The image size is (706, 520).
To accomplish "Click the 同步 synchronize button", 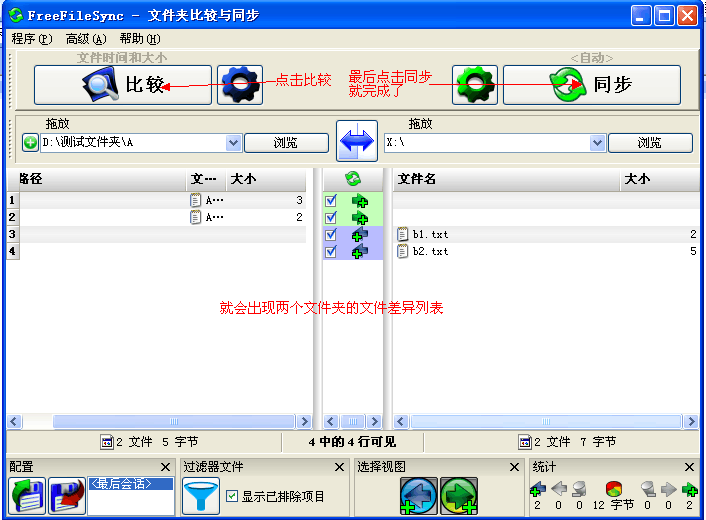I will tap(592, 85).
